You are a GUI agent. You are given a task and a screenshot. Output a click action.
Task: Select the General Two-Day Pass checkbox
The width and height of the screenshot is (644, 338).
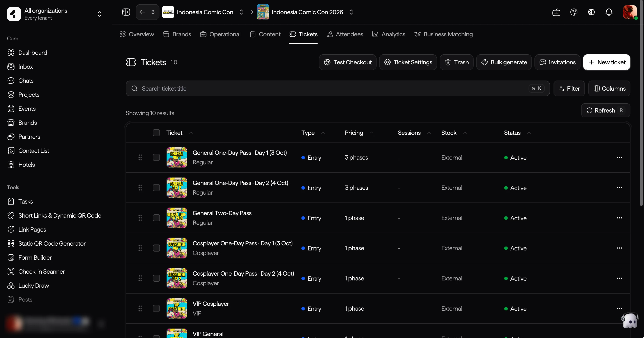(x=156, y=218)
